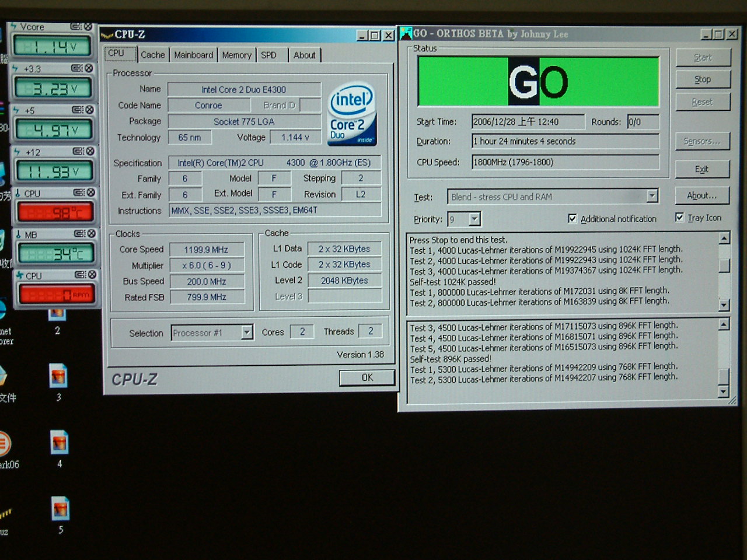Click the OK button in CPU-Z
This screenshot has width=747, height=560.
(x=366, y=378)
